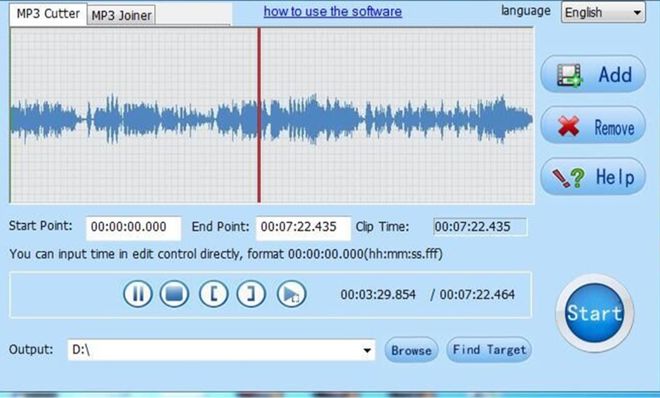Open the language dropdown showing English
The width and height of the screenshot is (660, 398).
(x=603, y=13)
